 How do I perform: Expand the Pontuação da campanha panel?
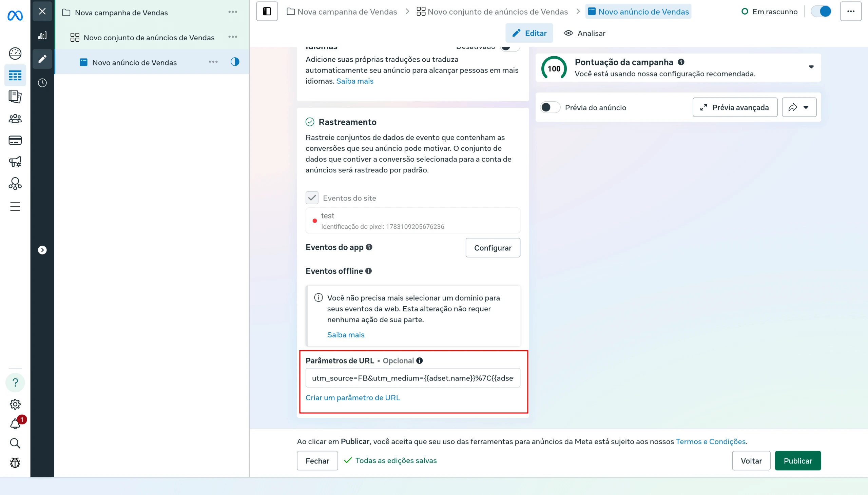click(811, 67)
